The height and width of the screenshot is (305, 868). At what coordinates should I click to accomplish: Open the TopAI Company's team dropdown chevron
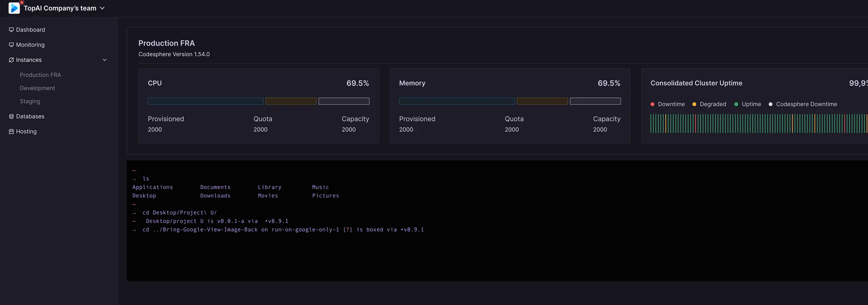coord(102,8)
